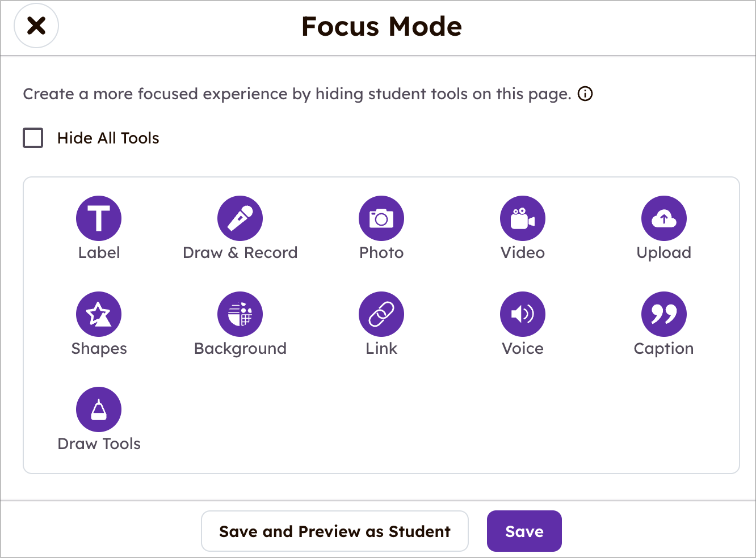
Task: Select the Label tool icon
Action: coord(99,218)
